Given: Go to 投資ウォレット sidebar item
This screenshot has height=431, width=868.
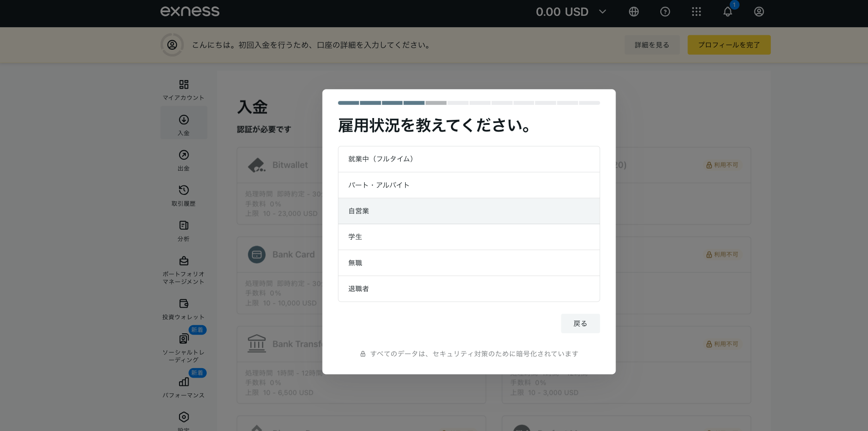Looking at the screenshot, I should (184, 309).
